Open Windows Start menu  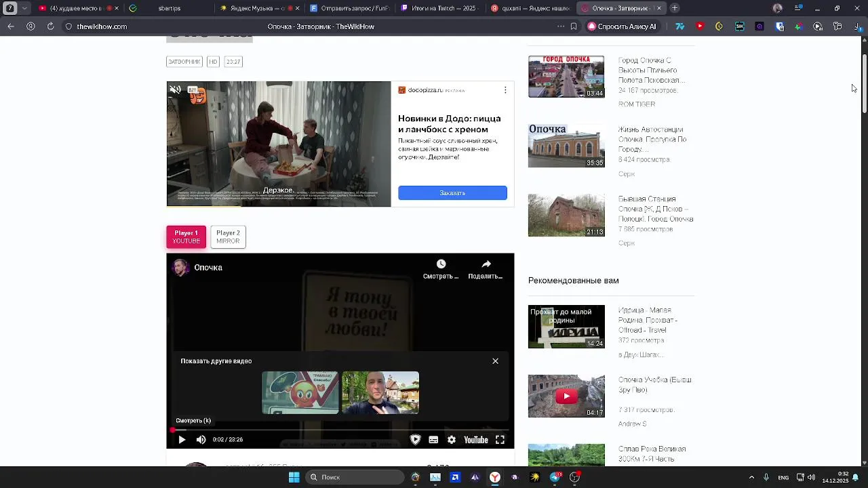[x=294, y=477]
